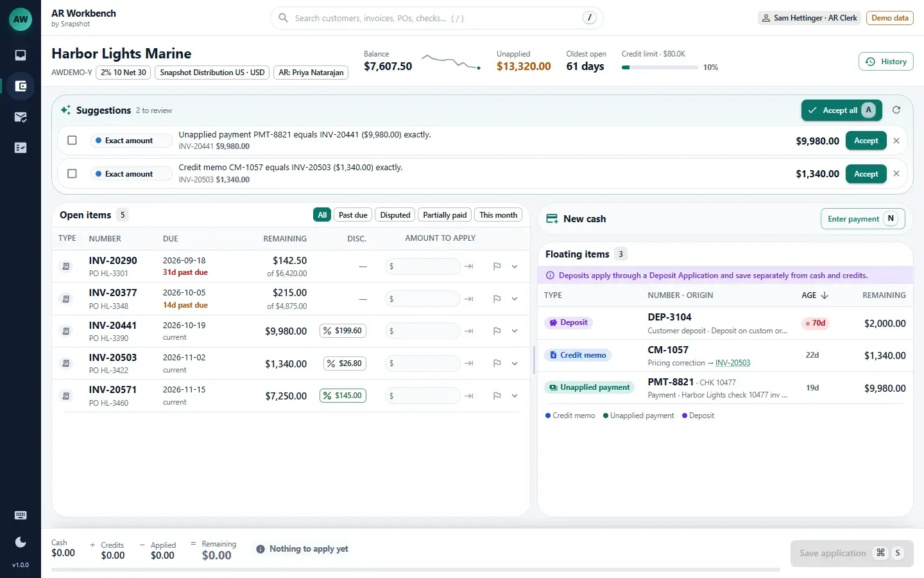Dismiss the PMT-8821 suggestion
924x578 pixels.
(x=896, y=141)
